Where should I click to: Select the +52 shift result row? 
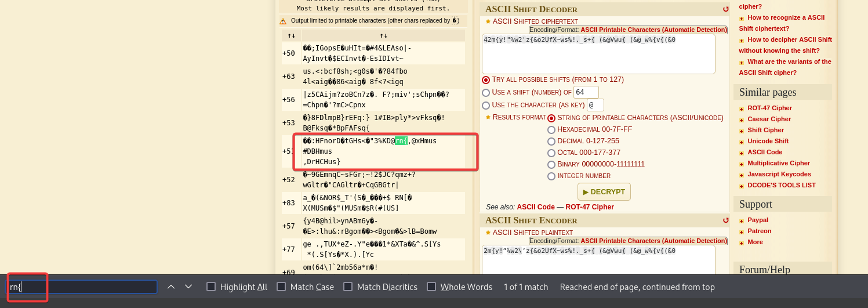[373, 180]
